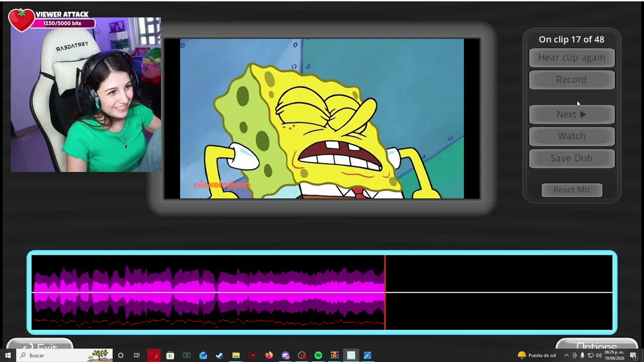
Task: Switch to the active game window taskbar icon
Action: click(351, 355)
